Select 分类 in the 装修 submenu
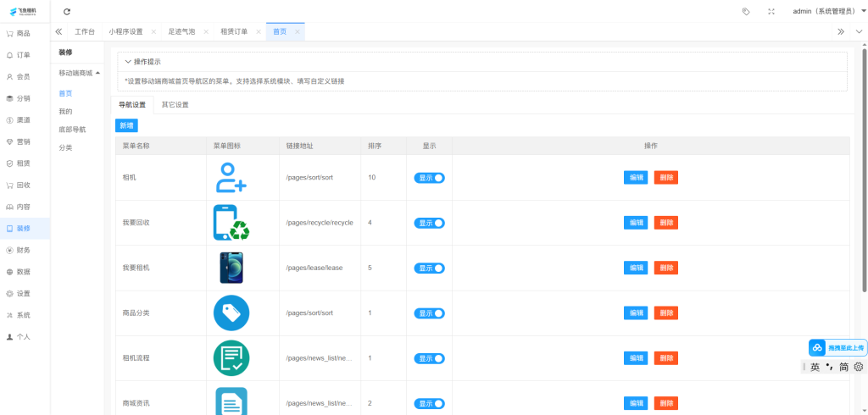The width and height of the screenshot is (868, 415). click(65, 147)
